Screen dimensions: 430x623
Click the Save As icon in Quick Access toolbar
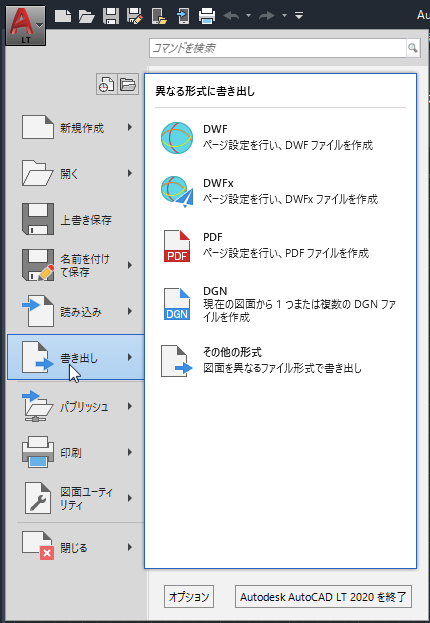coord(135,16)
